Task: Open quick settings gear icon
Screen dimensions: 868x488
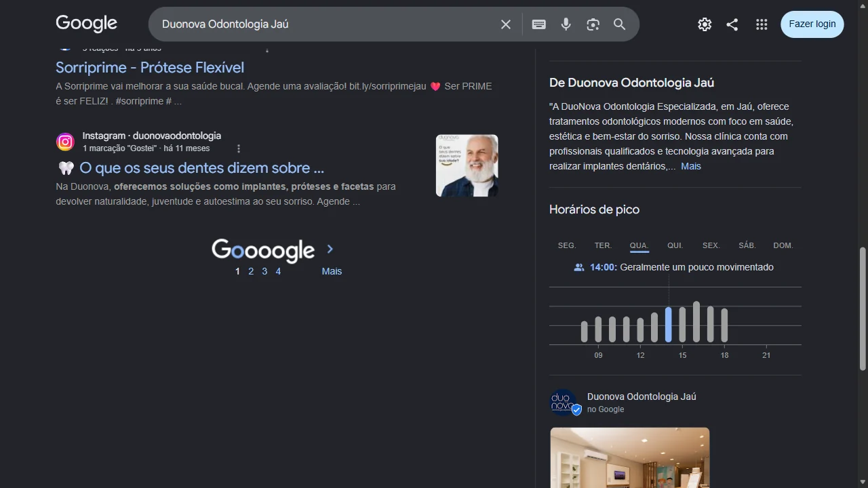Action: [x=705, y=24]
